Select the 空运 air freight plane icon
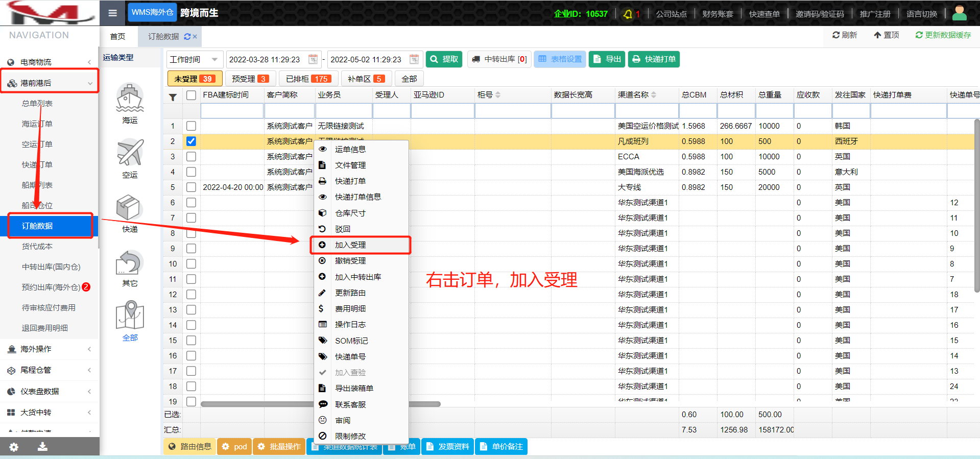This screenshot has width=980, height=459. (130, 153)
